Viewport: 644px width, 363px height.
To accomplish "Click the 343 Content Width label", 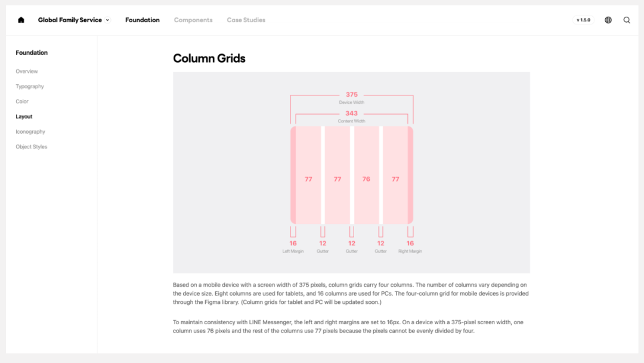I will [x=352, y=113].
